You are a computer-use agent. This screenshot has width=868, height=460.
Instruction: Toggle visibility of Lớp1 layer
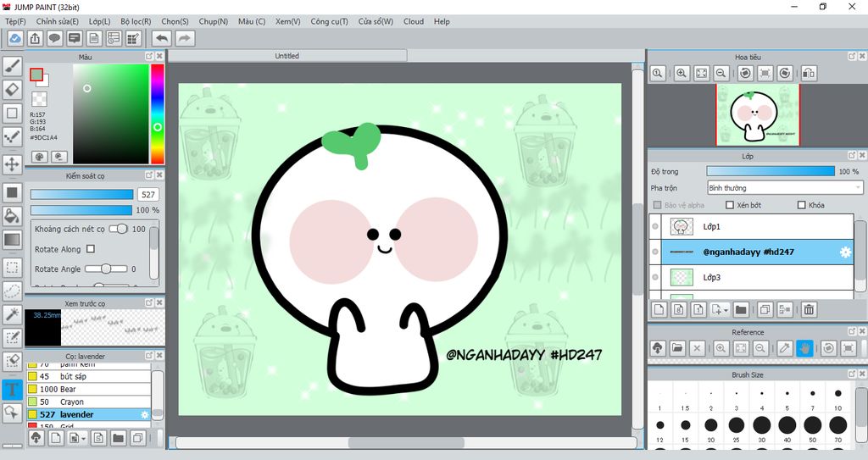(655, 226)
